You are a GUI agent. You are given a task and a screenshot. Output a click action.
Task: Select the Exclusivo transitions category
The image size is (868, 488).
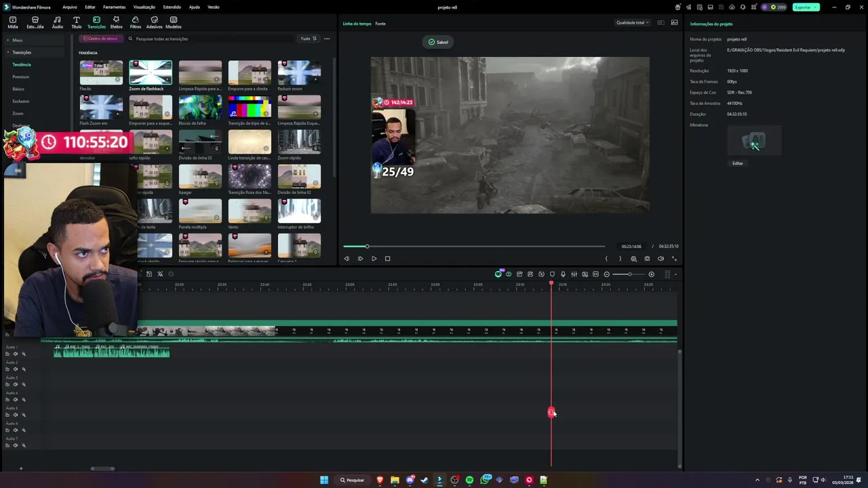click(x=20, y=101)
